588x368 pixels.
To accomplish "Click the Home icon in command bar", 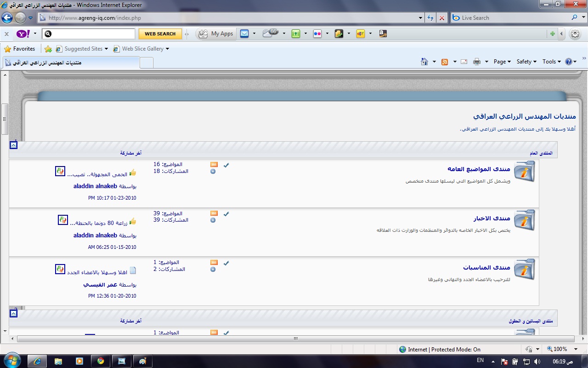I will click(424, 62).
